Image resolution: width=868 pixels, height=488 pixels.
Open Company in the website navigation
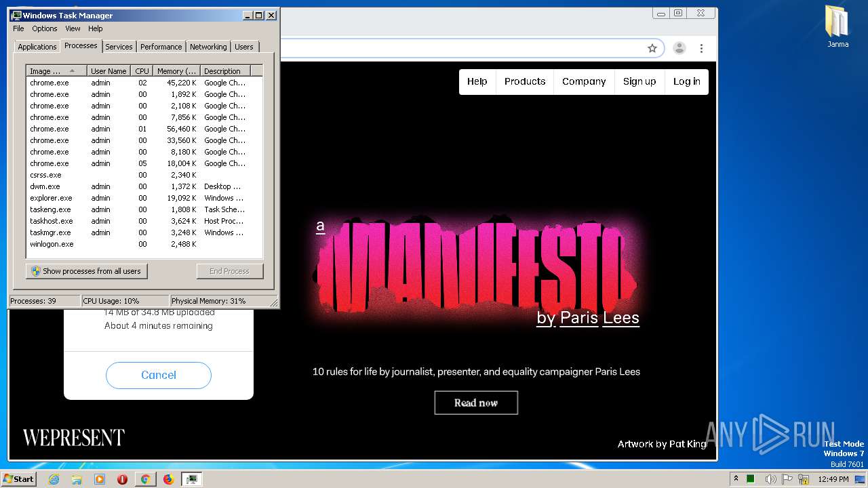coord(584,81)
